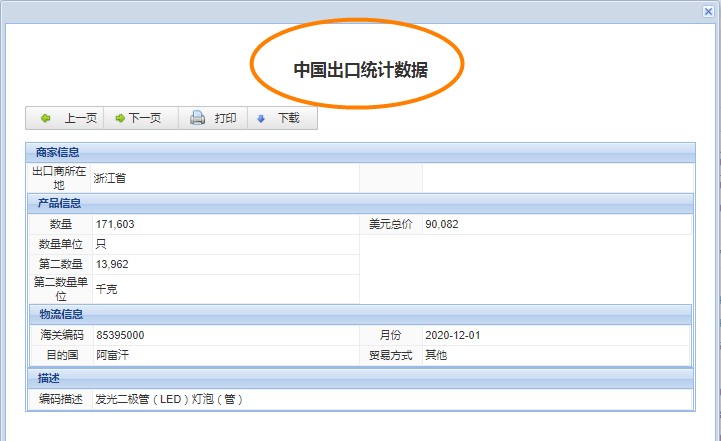Click the green previous page arrow icon

[46, 118]
